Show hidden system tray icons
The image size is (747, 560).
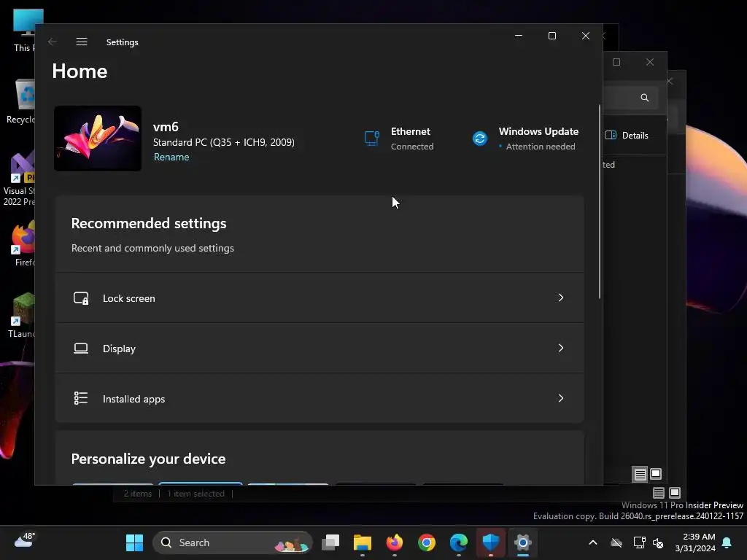pos(593,542)
